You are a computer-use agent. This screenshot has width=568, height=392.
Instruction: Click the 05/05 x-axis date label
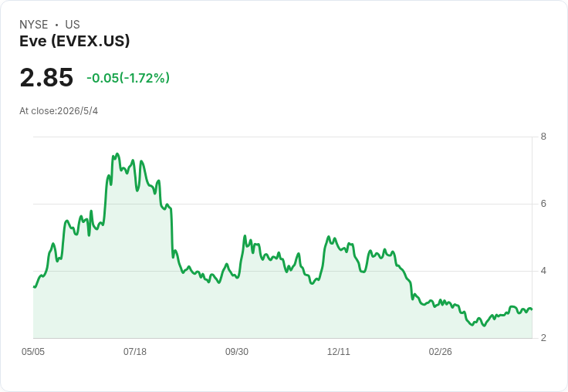pos(33,351)
